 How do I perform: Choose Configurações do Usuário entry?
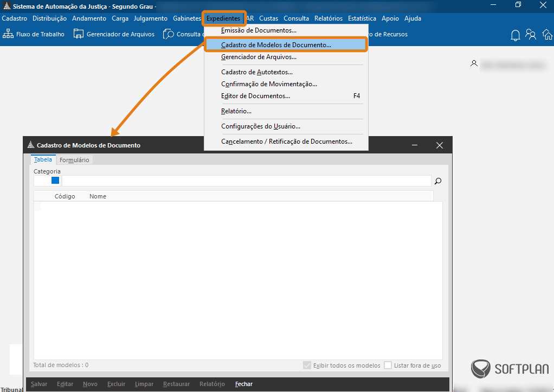click(x=286, y=126)
